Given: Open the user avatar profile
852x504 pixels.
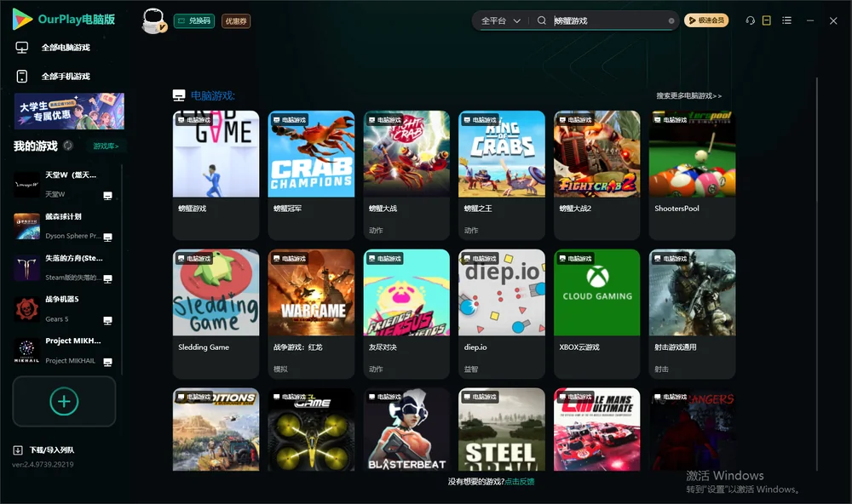Looking at the screenshot, I should pos(153,20).
